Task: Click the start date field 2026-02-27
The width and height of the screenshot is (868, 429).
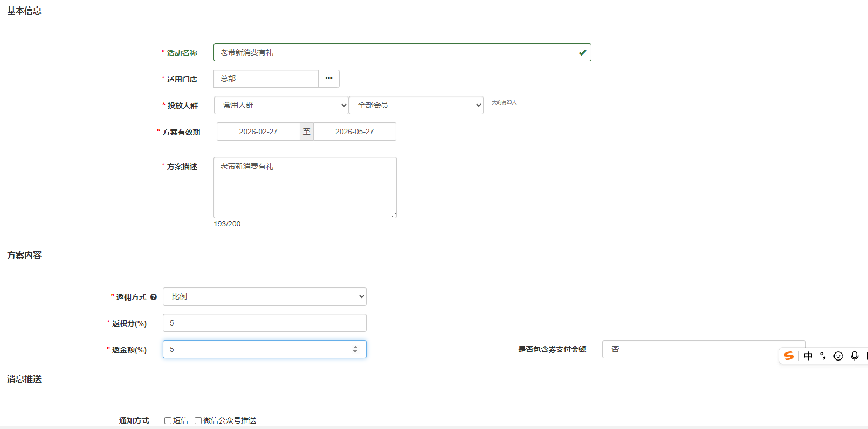Action: [x=258, y=132]
